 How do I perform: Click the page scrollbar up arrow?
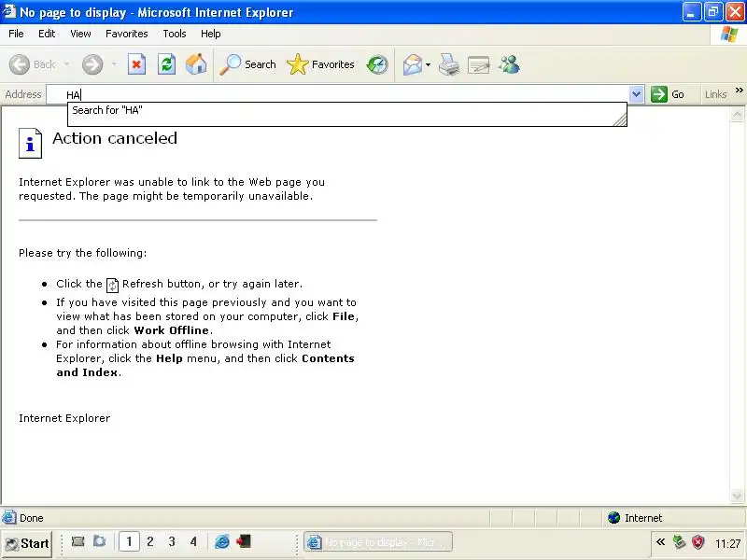tap(737, 115)
